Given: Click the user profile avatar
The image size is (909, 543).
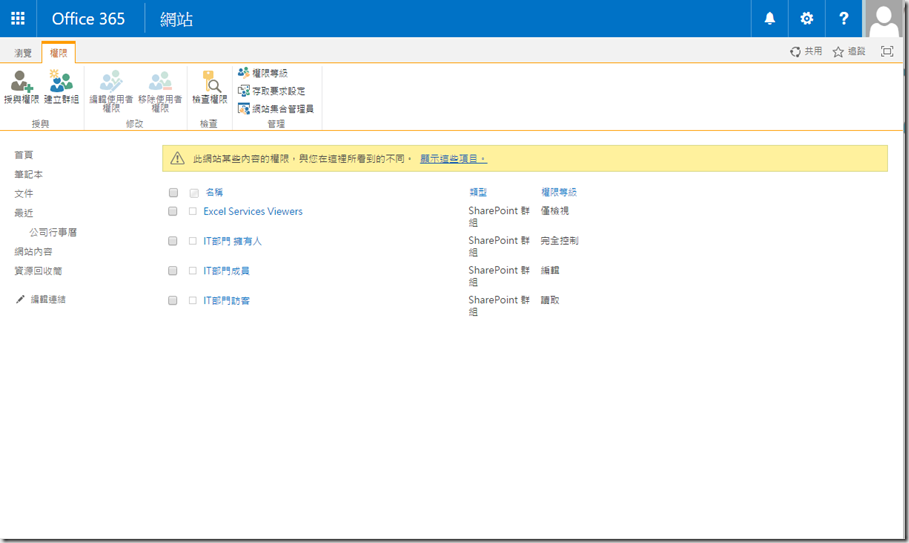Looking at the screenshot, I should pyautogui.click(x=886, y=18).
